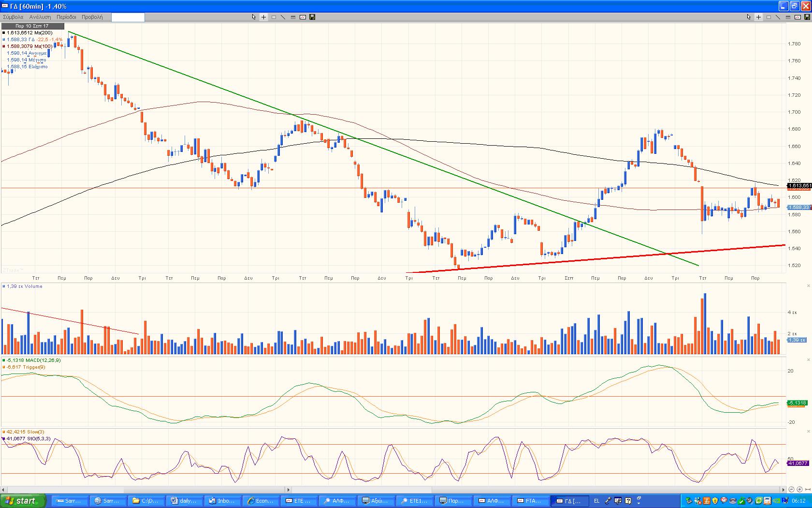Select the arrow pointer tool in left toolbar
Image resolution: width=812 pixels, height=508 pixels.
[x=254, y=17]
